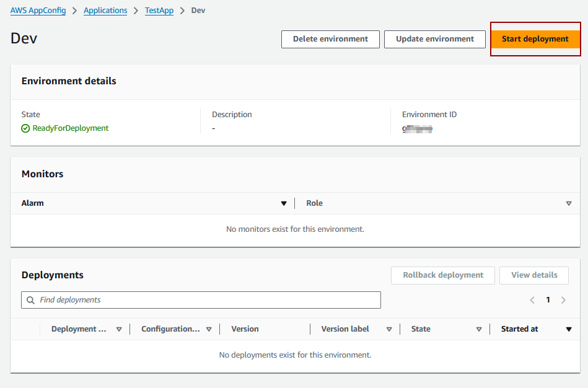Sort monitors by Role column arrow

(x=568, y=203)
